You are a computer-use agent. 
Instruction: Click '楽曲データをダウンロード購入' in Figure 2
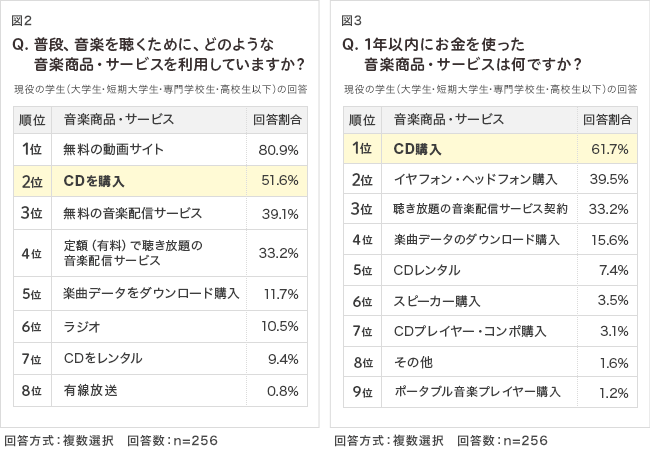click(151, 293)
